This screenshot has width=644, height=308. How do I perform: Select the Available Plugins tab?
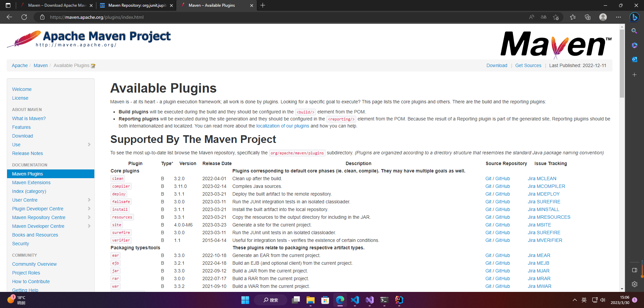pyautogui.click(x=217, y=5)
